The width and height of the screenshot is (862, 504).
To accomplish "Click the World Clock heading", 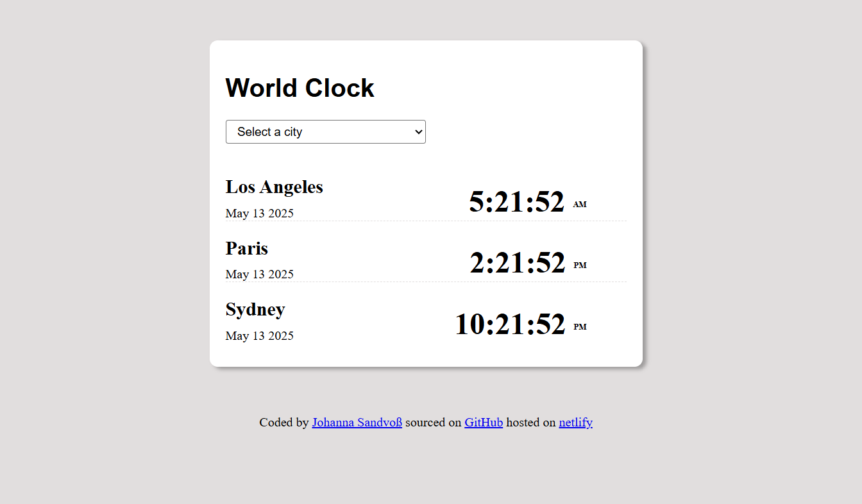I will (x=300, y=88).
